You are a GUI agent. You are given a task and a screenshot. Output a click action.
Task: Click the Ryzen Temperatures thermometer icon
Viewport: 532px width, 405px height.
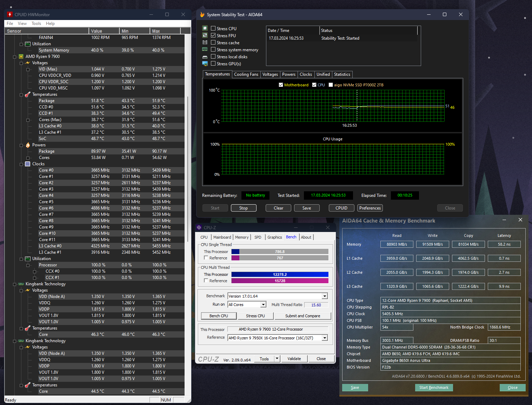click(28, 94)
